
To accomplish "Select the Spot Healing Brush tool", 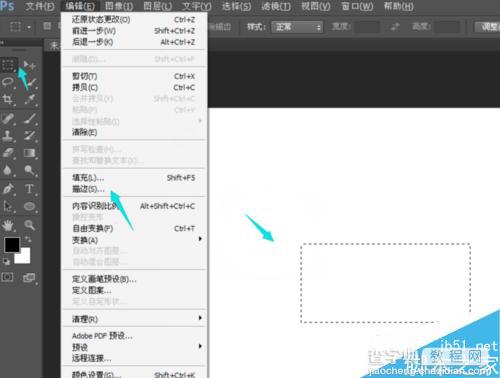I will coord(8,118).
